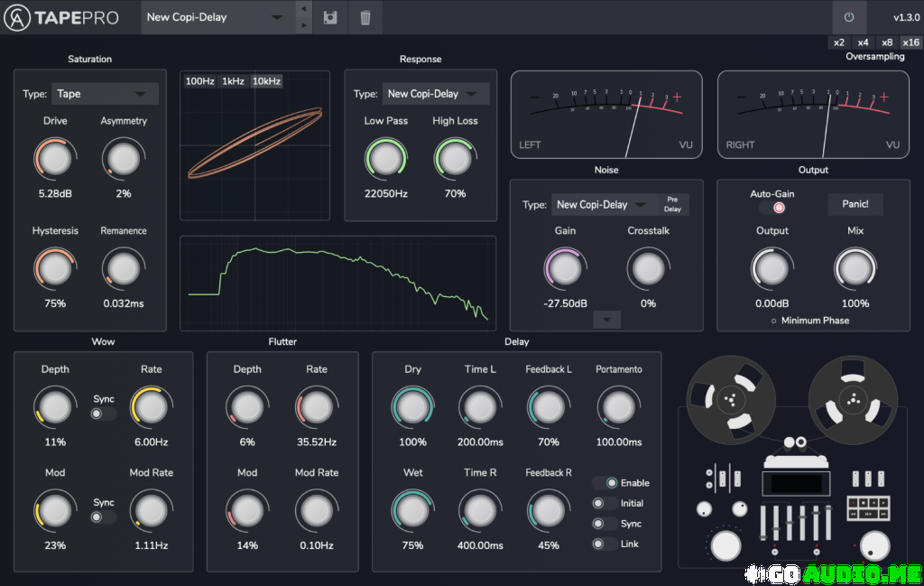Click the Crosstalk knob

[x=648, y=269]
